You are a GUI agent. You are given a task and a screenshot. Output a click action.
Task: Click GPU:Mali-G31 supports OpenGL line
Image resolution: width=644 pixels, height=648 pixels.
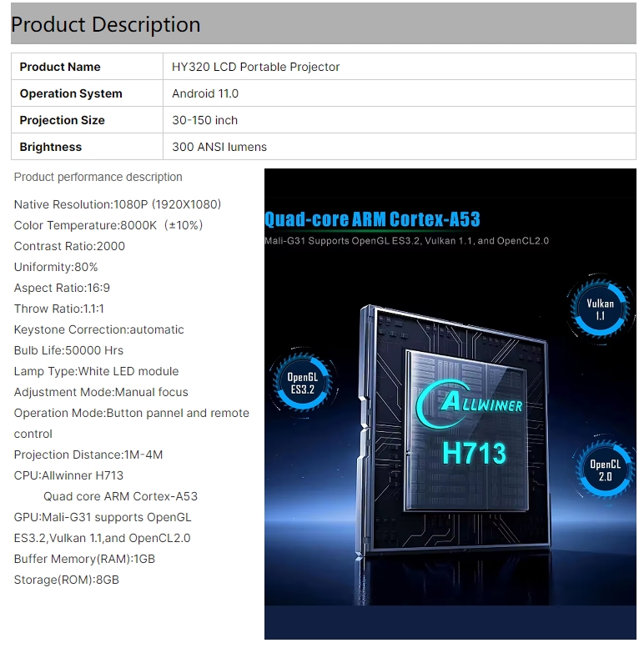(x=103, y=527)
